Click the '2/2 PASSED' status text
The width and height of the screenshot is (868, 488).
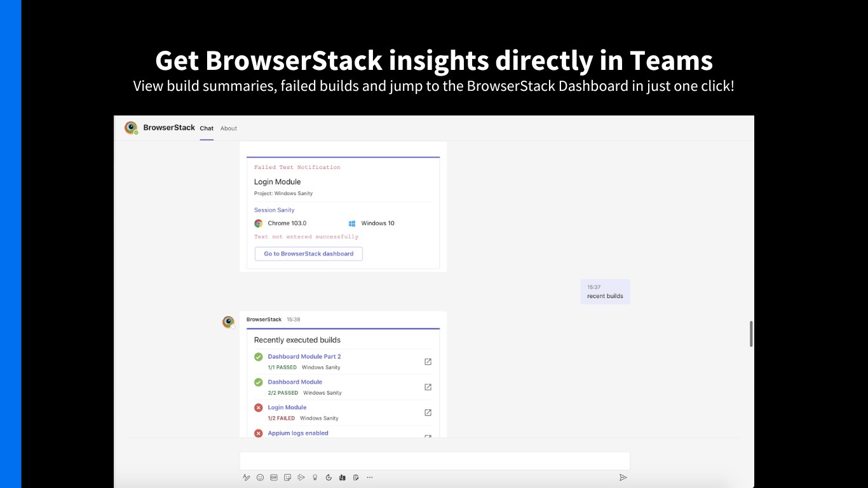coord(283,393)
